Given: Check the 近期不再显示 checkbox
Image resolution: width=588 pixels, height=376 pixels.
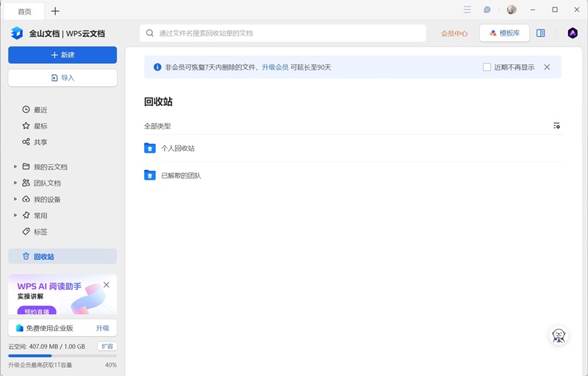Looking at the screenshot, I should (487, 67).
